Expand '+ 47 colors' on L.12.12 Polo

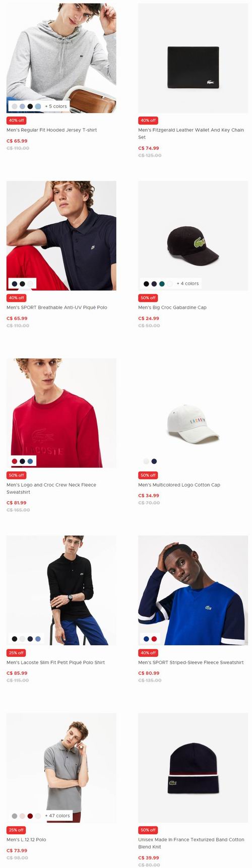[x=57, y=816]
